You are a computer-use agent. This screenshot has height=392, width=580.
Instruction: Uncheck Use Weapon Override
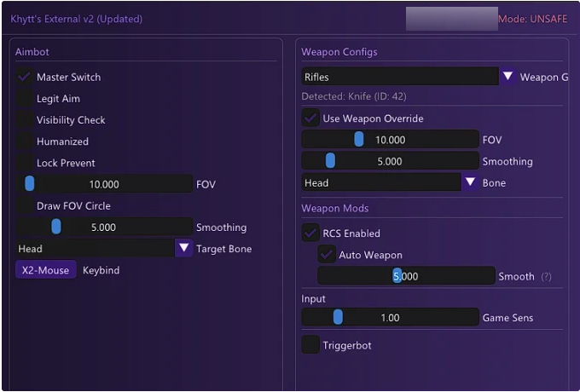(x=311, y=118)
